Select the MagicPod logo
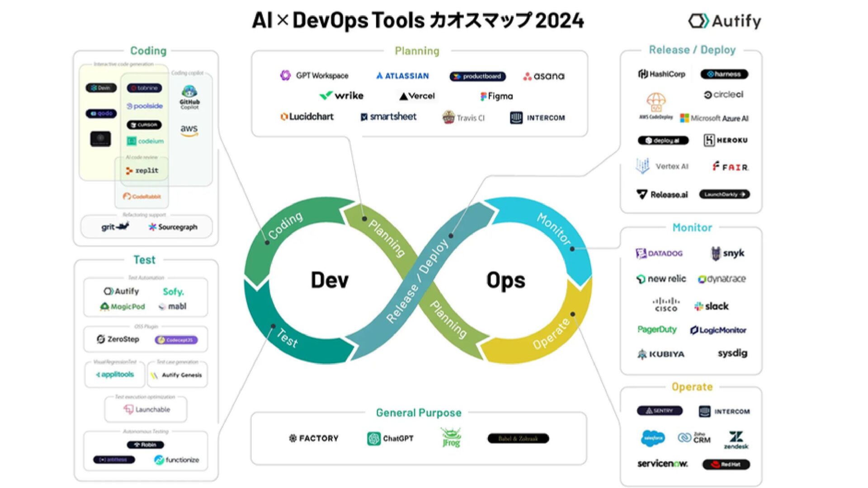This screenshot has height=488, width=868. coord(122,306)
